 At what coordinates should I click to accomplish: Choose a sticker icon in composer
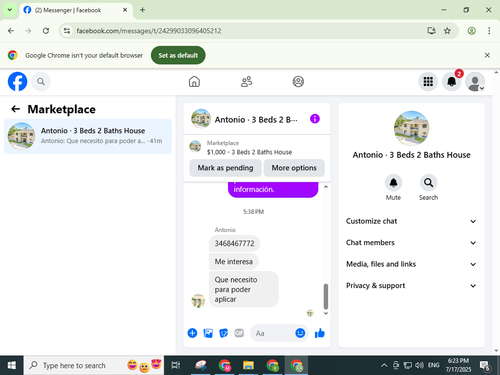pyautogui.click(x=223, y=333)
